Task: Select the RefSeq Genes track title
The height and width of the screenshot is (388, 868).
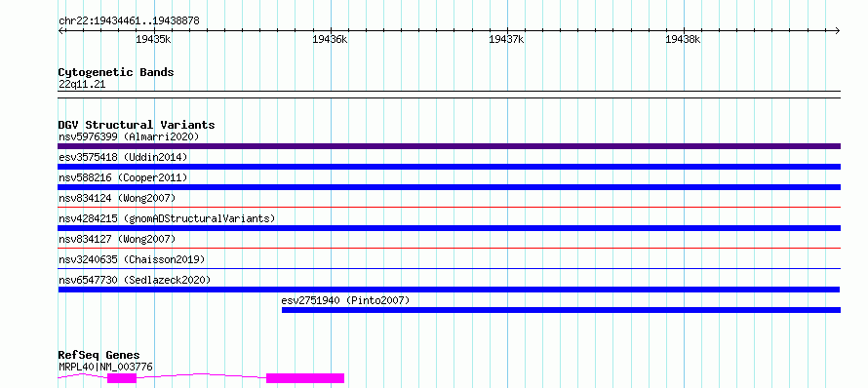Action: coord(99,356)
